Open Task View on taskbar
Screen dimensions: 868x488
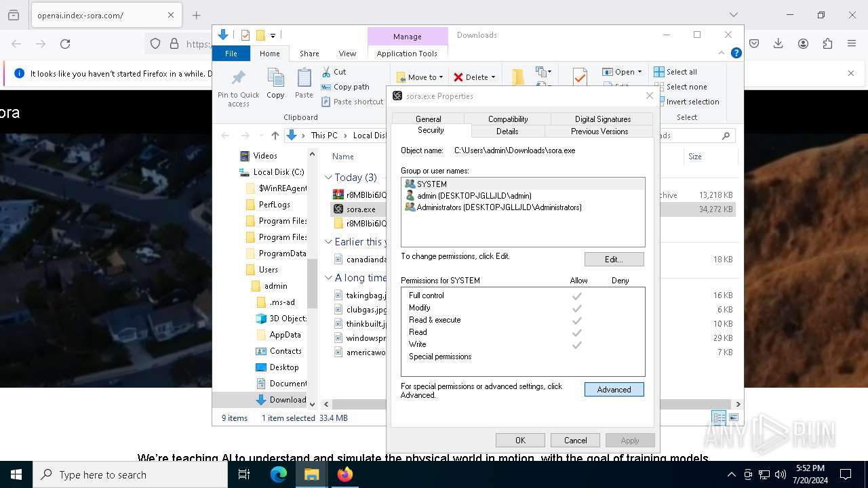244,474
